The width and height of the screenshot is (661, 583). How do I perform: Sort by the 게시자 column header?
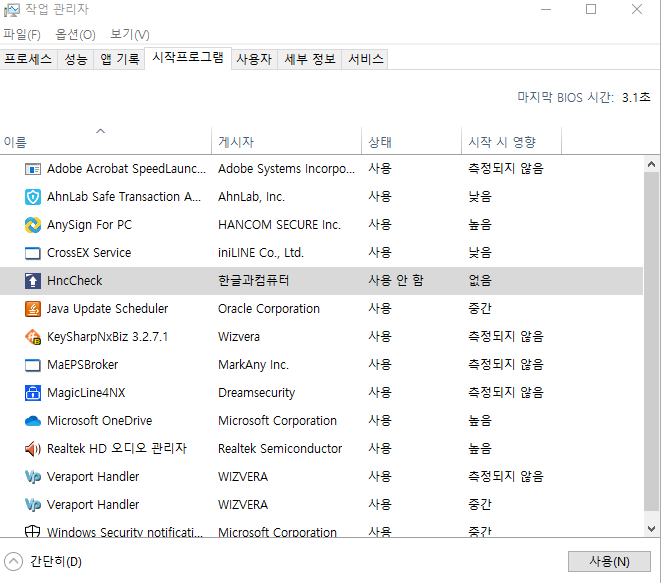pos(287,141)
